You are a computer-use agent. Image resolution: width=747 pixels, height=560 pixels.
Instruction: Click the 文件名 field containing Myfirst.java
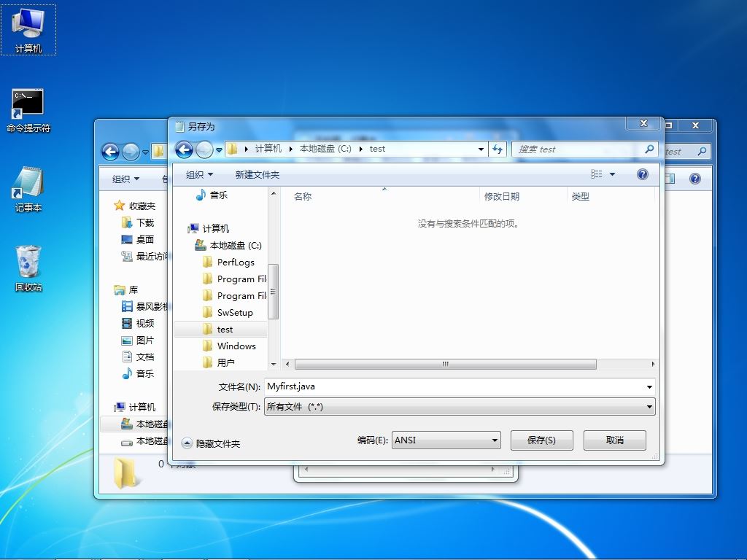click(460, 386)
